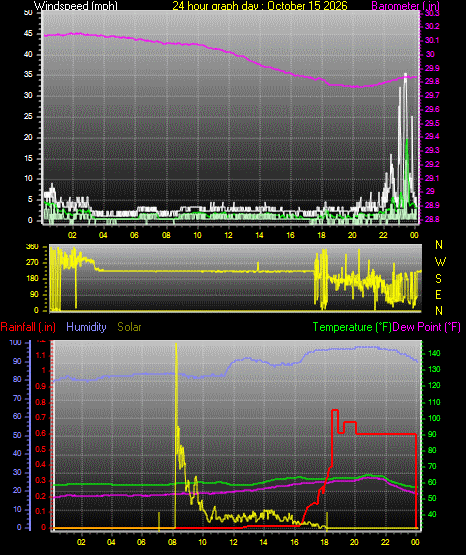Click the '30.1' barometer axis value
The width and height of the screenshot is (466, 555).
(x=432, y=40)
